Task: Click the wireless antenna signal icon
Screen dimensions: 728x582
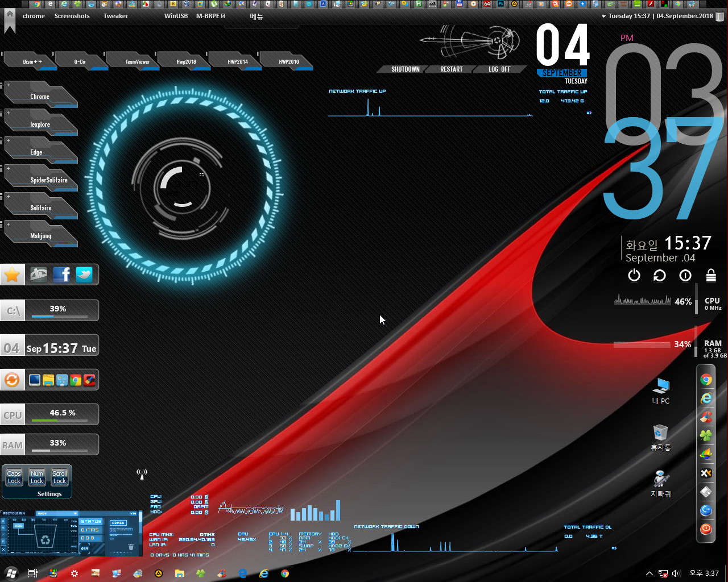Action: pyautogui.click(x=142, y=473)
